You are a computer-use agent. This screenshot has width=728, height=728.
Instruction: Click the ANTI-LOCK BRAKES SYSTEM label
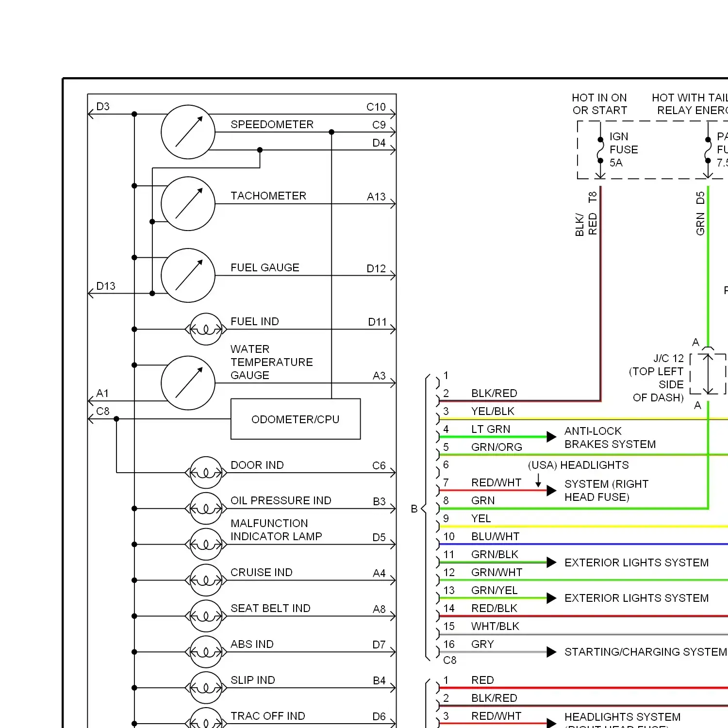[610, 437]
